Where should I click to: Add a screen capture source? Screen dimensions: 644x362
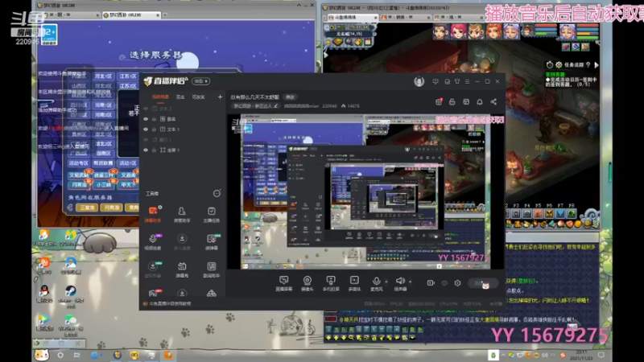tap(284, 283)
